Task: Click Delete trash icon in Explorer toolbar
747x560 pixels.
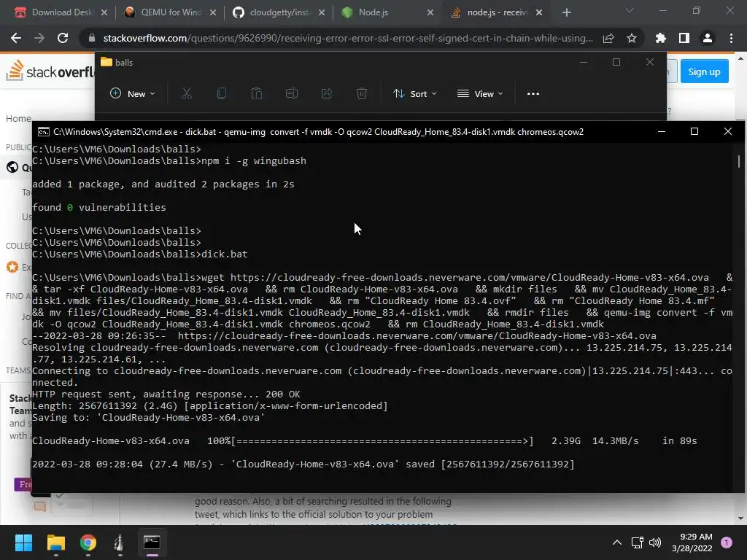Action: click(362, 94)
